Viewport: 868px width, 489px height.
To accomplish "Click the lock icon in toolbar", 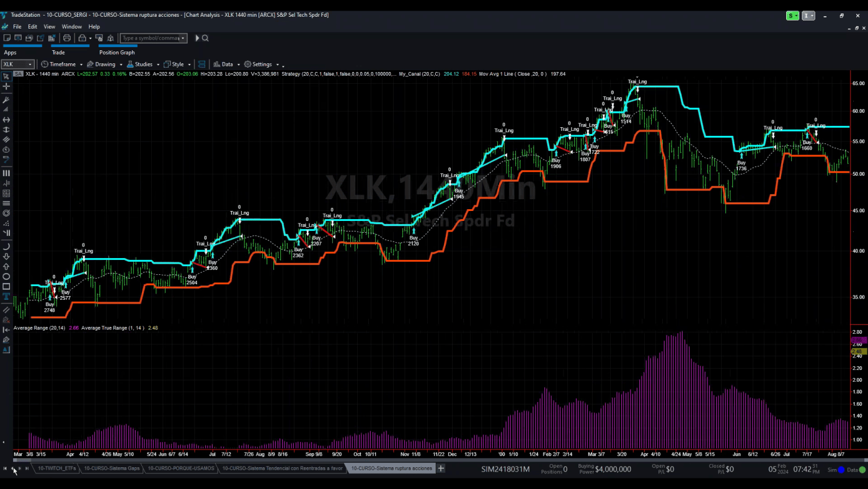I will point(81,38).
